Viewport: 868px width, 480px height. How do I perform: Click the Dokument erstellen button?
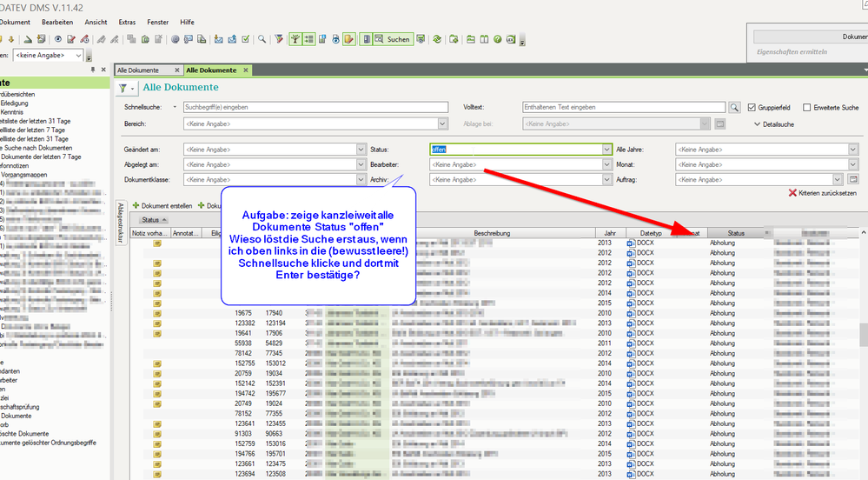[x=162, y=205]
